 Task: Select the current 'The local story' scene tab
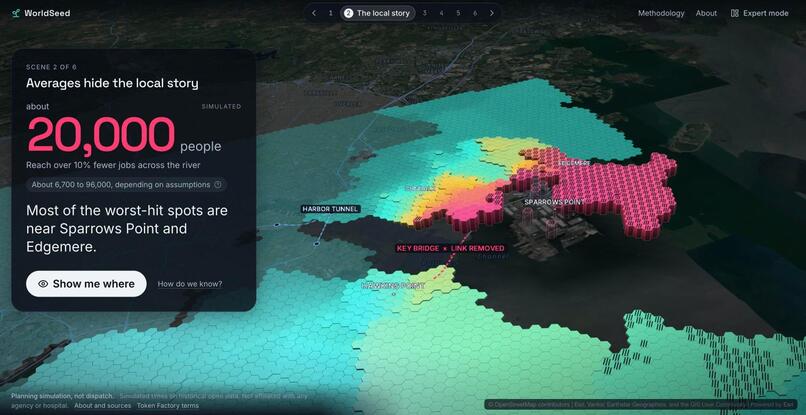pos(377,13)
